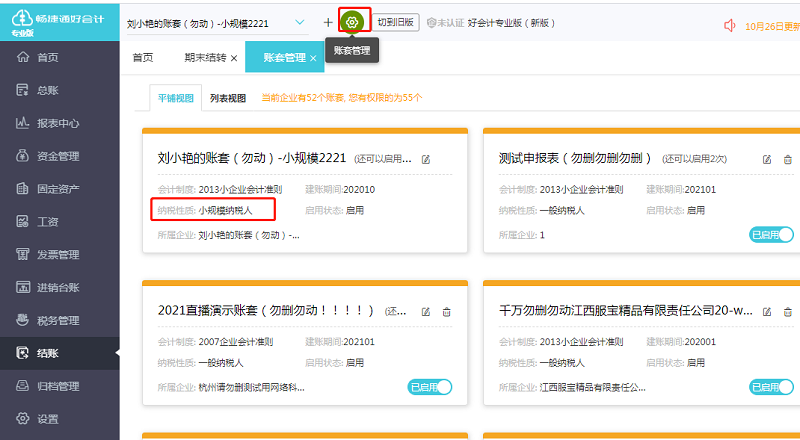
Task: Select 固定资产 in the sidebar
Action: coord(60,189)
